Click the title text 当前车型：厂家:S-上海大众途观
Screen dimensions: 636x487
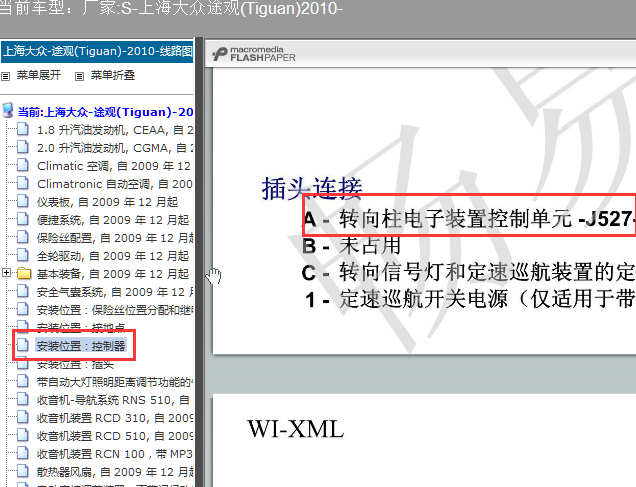point(171,8)
